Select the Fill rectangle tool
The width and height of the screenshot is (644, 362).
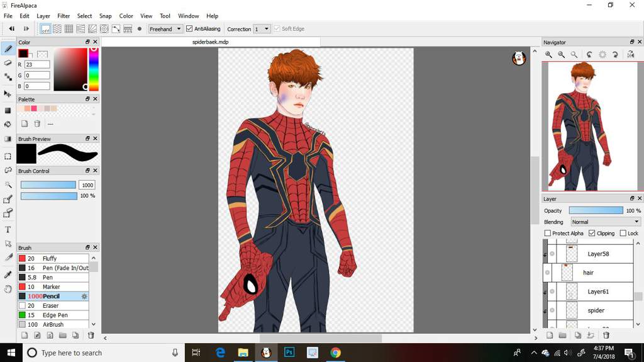click(8, 110)
